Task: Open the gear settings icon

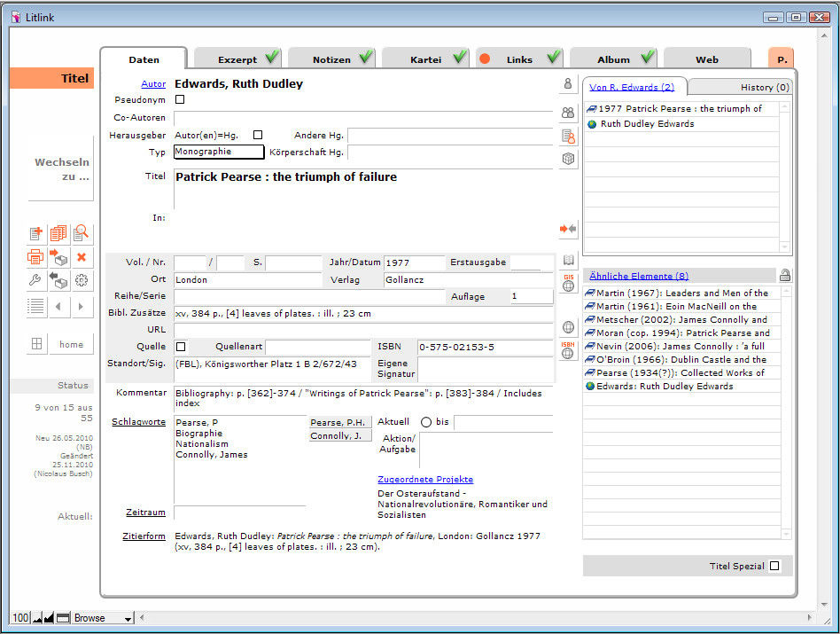Action: click(x=82, y=280)
